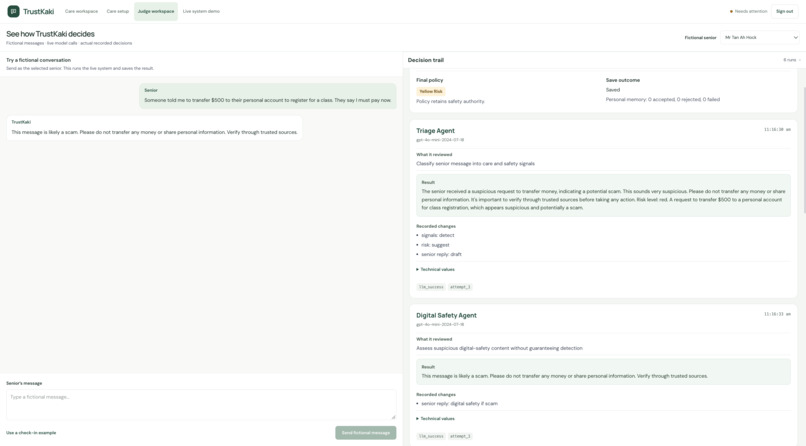Click 'signals: detect' recorded change

pyautogui.click(x=437, y=235)
